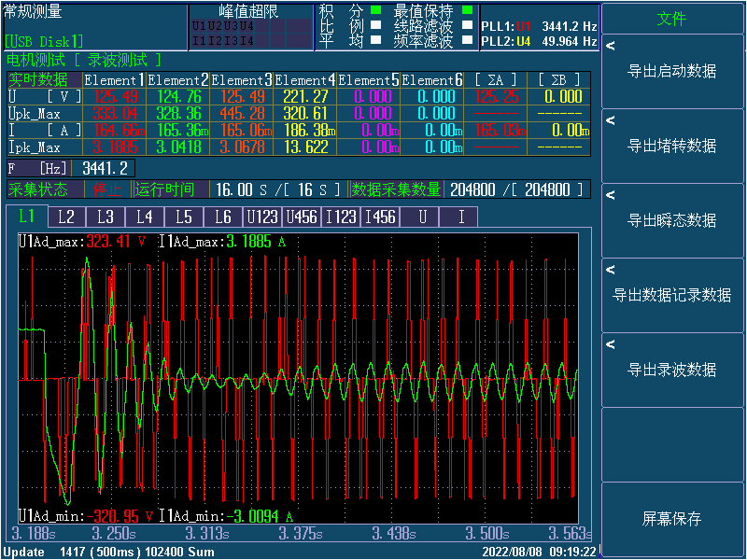Expand the arrow beside 导出瞬态数据
The height and width of the screenshot is (560, 747).
(610, 195)
